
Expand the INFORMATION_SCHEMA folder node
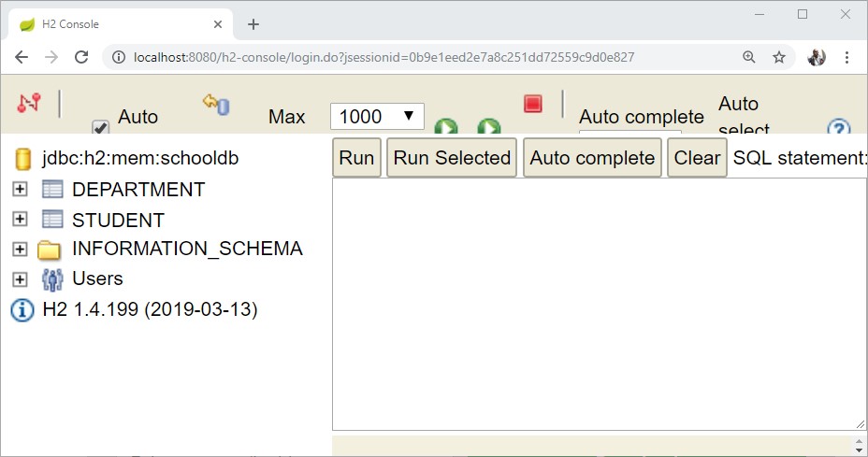(x=20, y=250)
